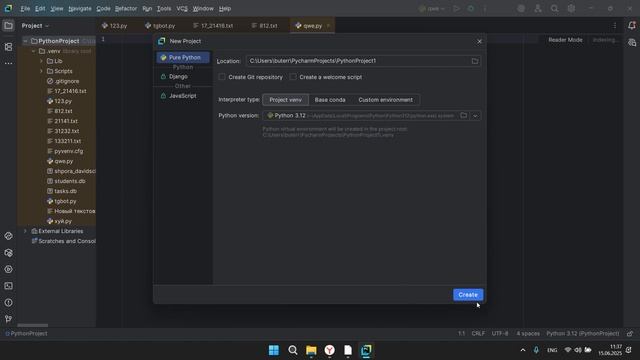
Task: Open IDE settings gear icon
Action: [571, 9]
